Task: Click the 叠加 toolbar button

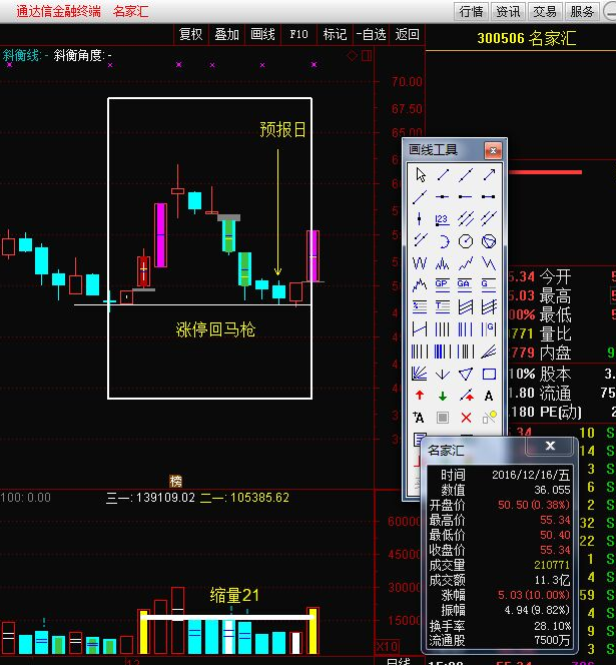Action: (x=227, y=34)
